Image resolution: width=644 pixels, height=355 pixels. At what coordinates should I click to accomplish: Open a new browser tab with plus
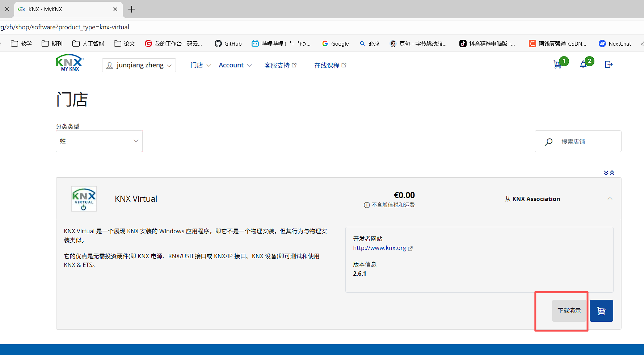[132, 9]
